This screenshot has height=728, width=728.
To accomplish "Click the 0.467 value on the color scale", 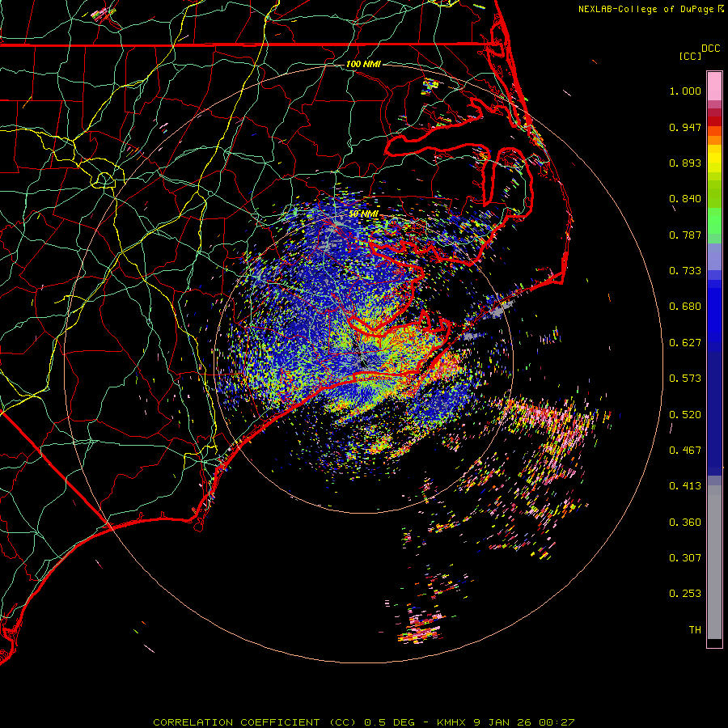I will (685, 451).
